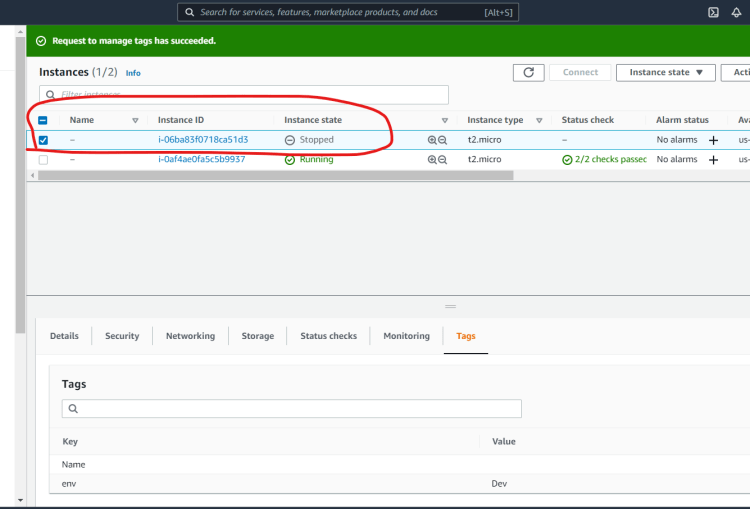Click the Key column header in Tags
Screen dimensions: 750x509
[x=70, y=442]
